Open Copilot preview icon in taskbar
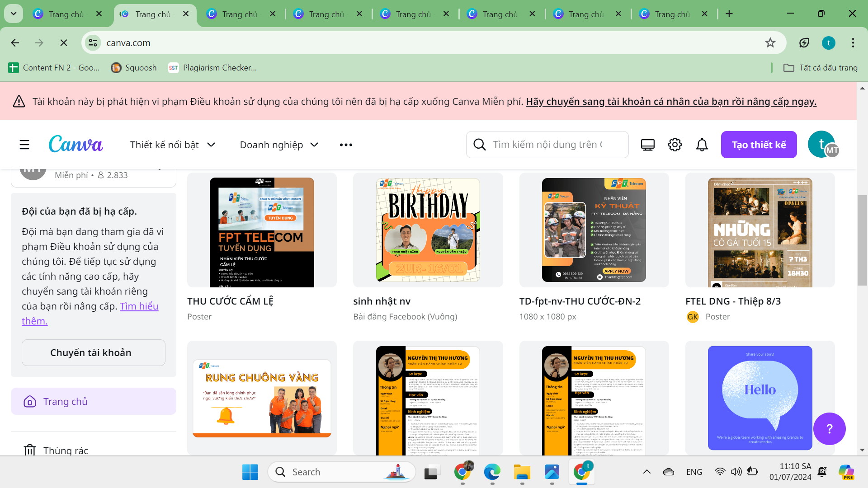 (x=846, y=472)
